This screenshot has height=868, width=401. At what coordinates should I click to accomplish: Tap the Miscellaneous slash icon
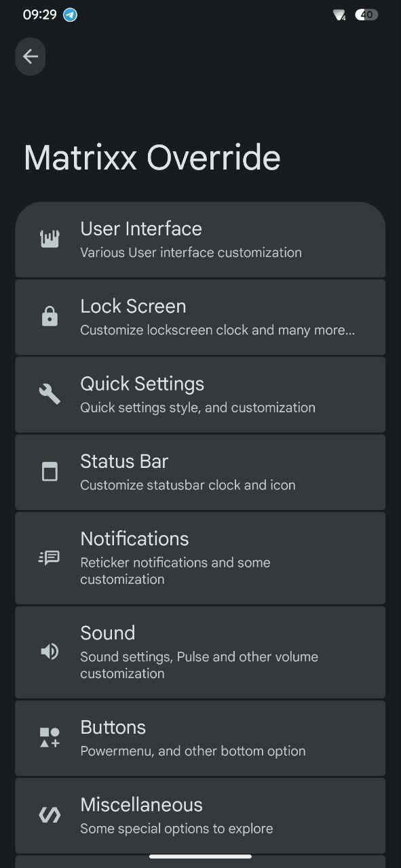50,815
